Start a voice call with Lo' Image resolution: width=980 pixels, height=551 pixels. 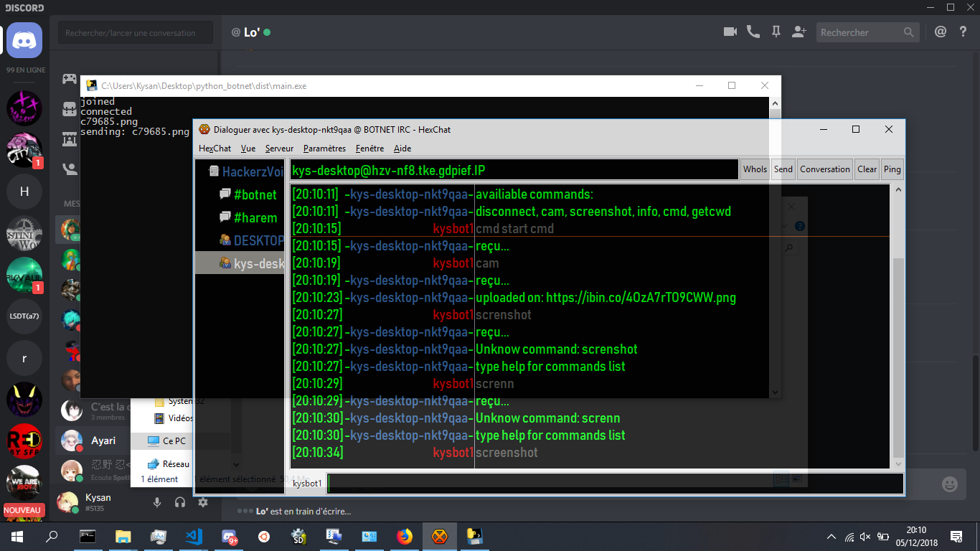(753, 32)
